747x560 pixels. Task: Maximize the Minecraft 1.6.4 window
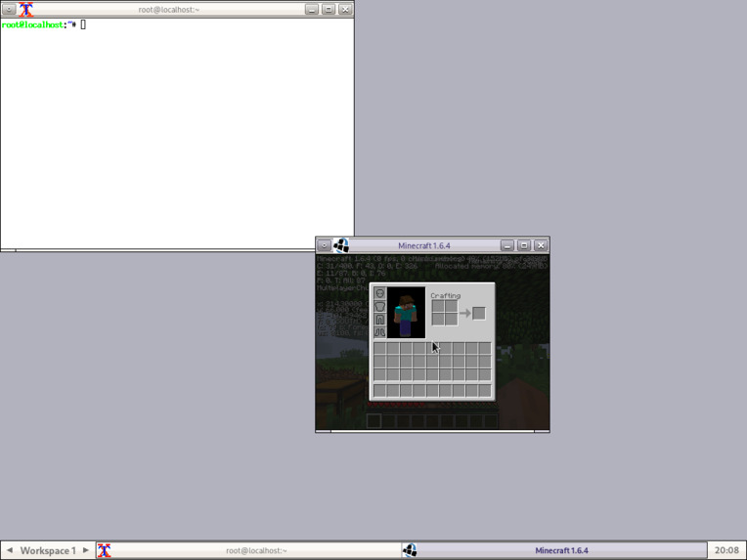523,245
